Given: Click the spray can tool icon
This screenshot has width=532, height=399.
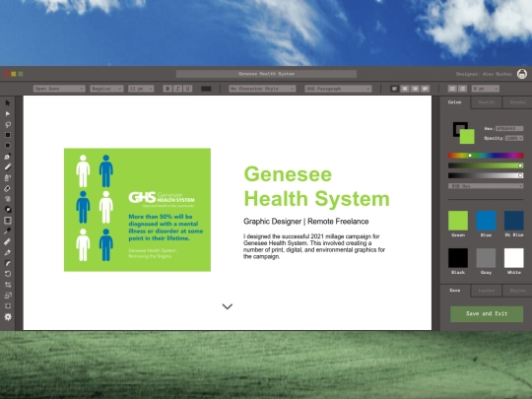Looking at the screenshot, I should click(x=8, y=177).
